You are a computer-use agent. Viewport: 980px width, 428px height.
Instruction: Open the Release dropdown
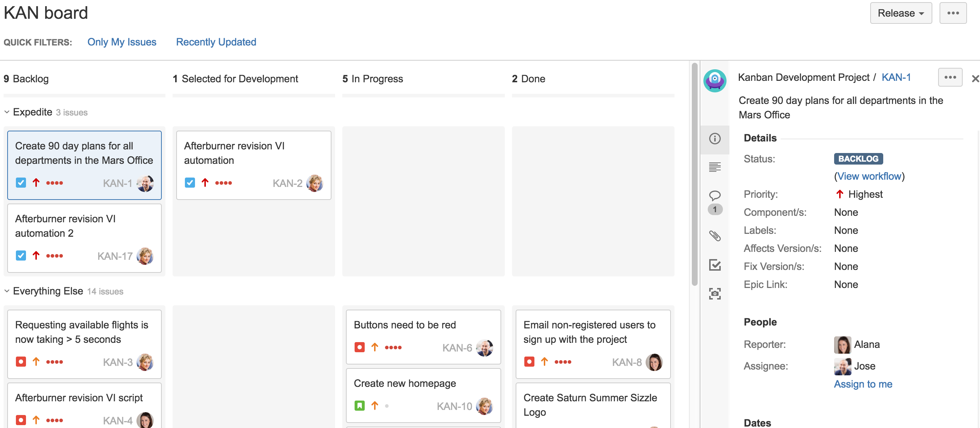click(901, 13)
